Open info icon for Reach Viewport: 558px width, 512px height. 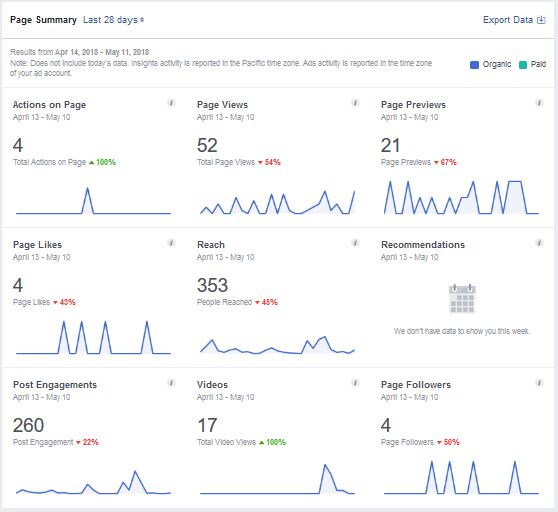355,243
